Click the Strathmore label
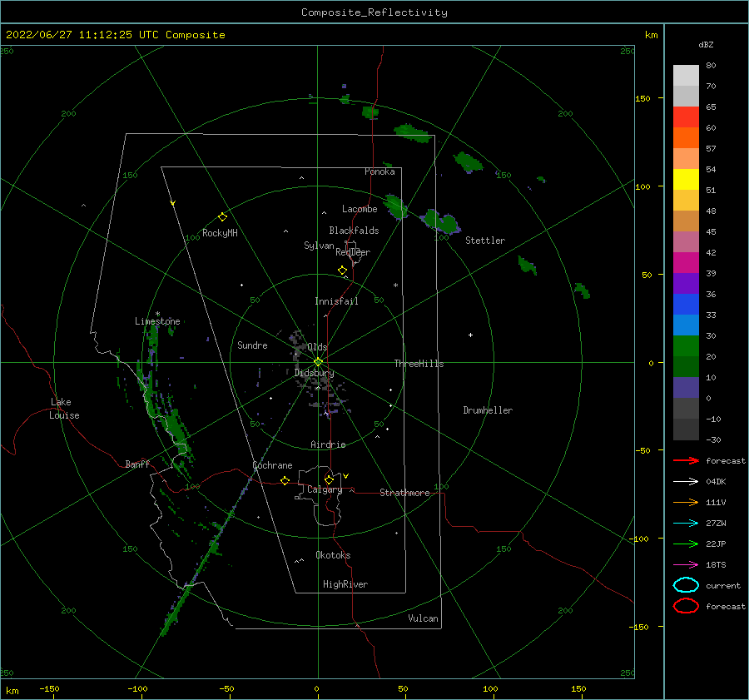Image resolution: width=749 pixels, height=700 pixels. [404, 493]
